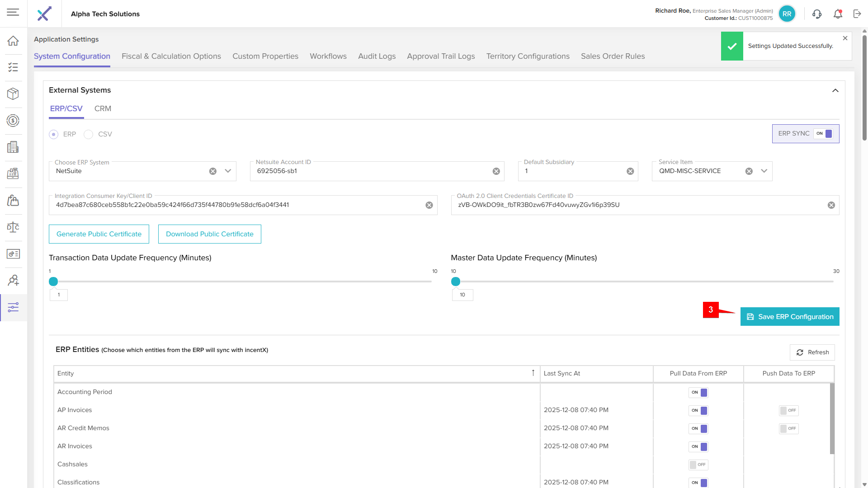Click the Netsuite Account ID field
The width and height of the screenshot is (868, 488).
[371, 171]
